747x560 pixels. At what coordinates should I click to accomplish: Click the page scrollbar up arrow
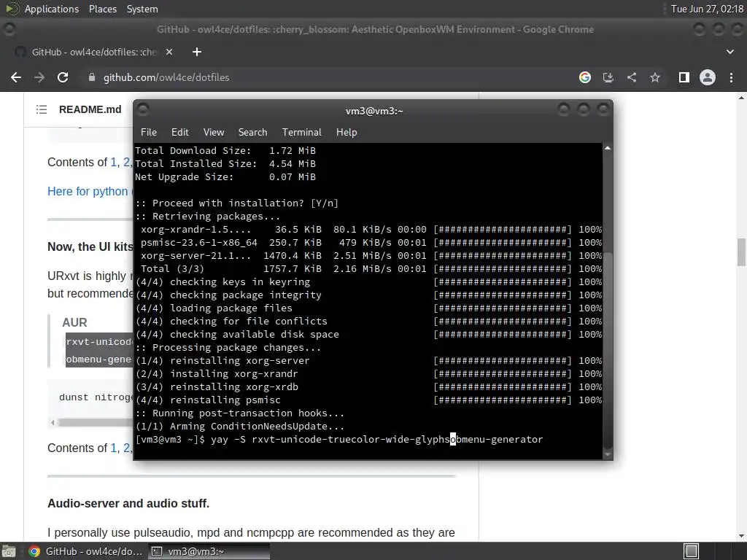pos(741,98)
